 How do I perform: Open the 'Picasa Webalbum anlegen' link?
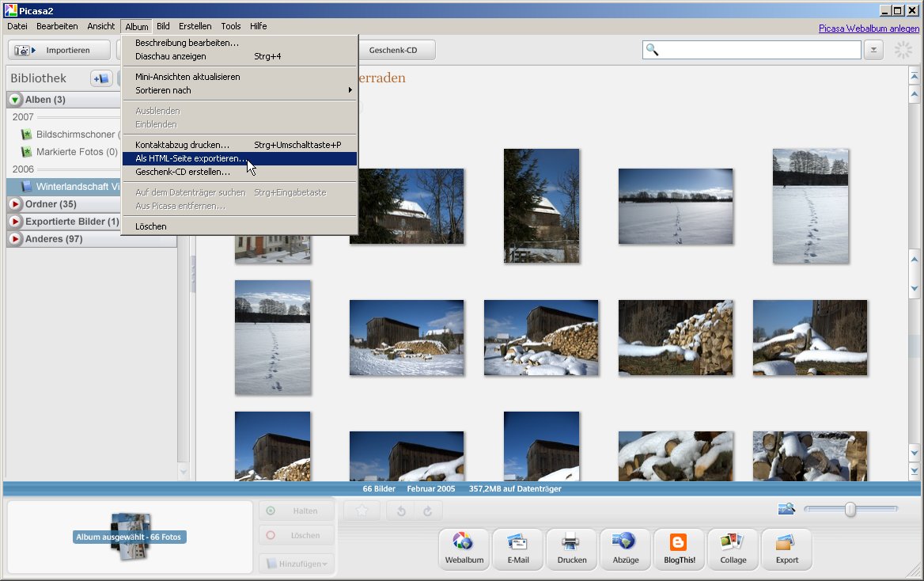(869, 28)
